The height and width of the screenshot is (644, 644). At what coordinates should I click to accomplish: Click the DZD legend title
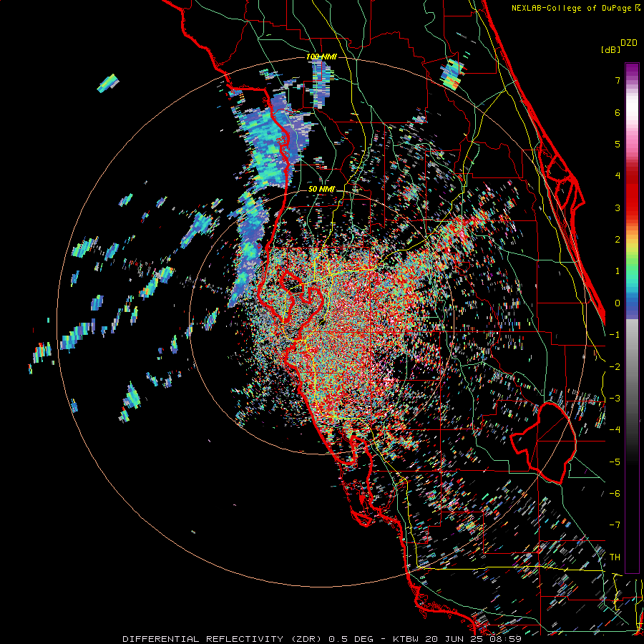(x=629, y=43)
